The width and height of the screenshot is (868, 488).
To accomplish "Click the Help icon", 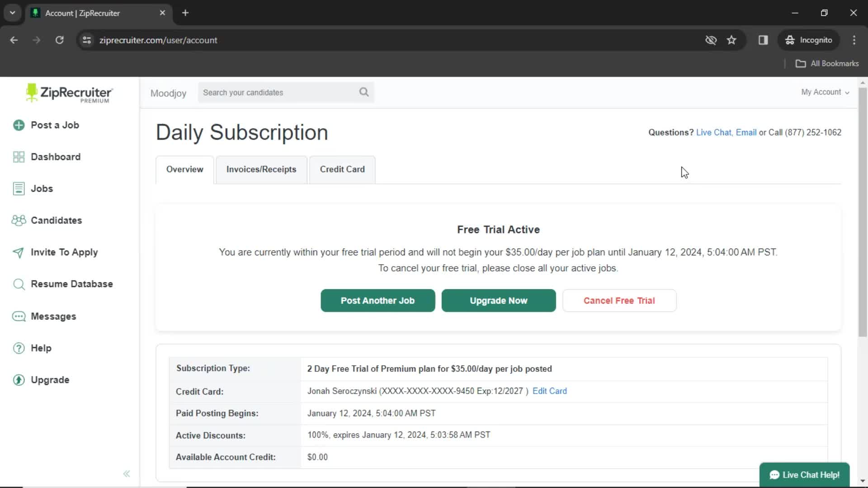I will 19,347.
